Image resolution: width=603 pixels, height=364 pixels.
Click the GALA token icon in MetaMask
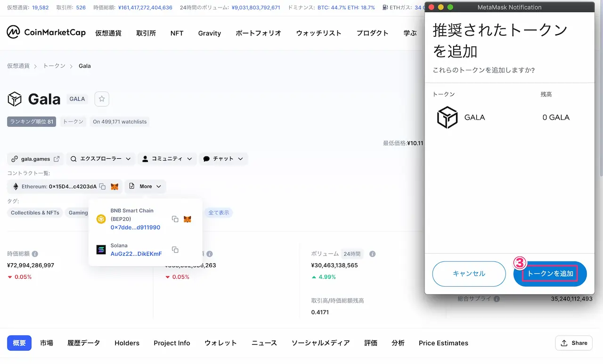tap(447, 117)
